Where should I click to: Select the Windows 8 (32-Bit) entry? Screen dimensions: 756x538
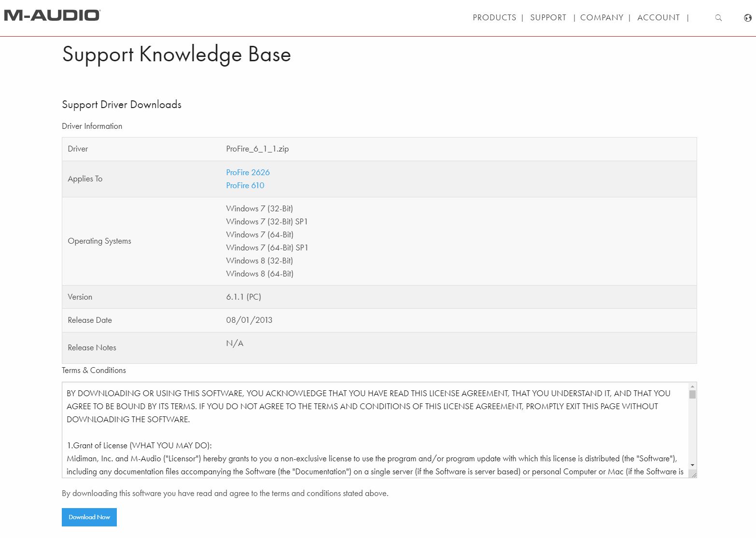(260, 261)
